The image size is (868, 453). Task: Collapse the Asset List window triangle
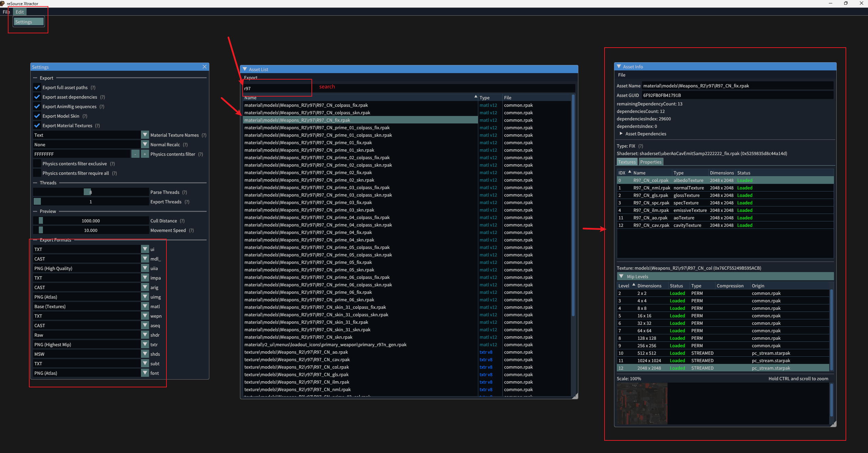[245, 69]
